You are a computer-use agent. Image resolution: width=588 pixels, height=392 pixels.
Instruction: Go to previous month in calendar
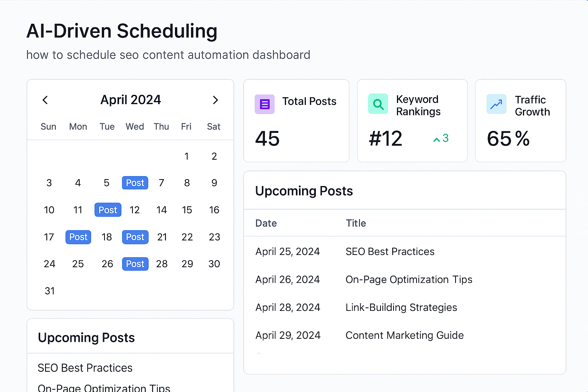tap(45, 100)
